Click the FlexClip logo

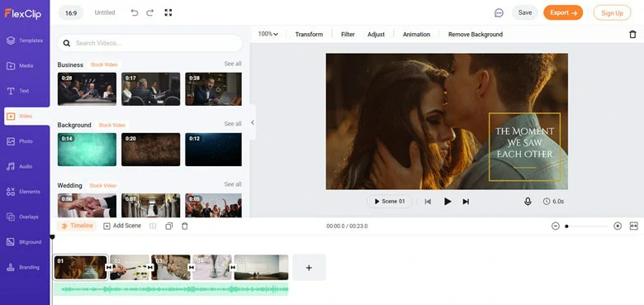click(22, 13)
